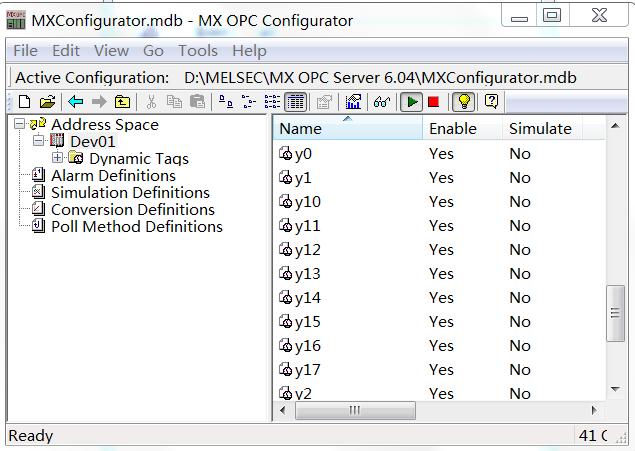This screenshot has width=635, height=451.
Task: Click the vertical scrollbar thumb
Action: pos(615,313)
